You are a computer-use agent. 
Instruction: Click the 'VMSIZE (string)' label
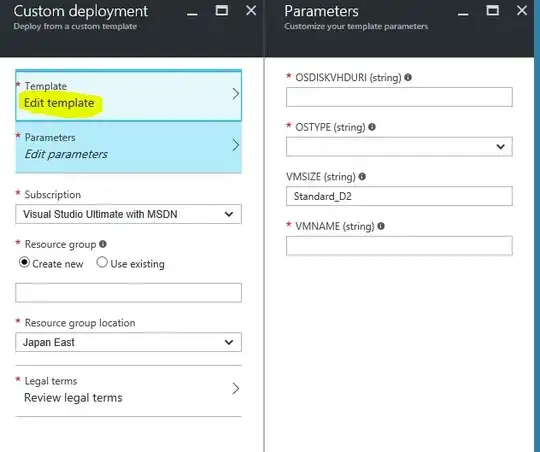coord(321,177)
